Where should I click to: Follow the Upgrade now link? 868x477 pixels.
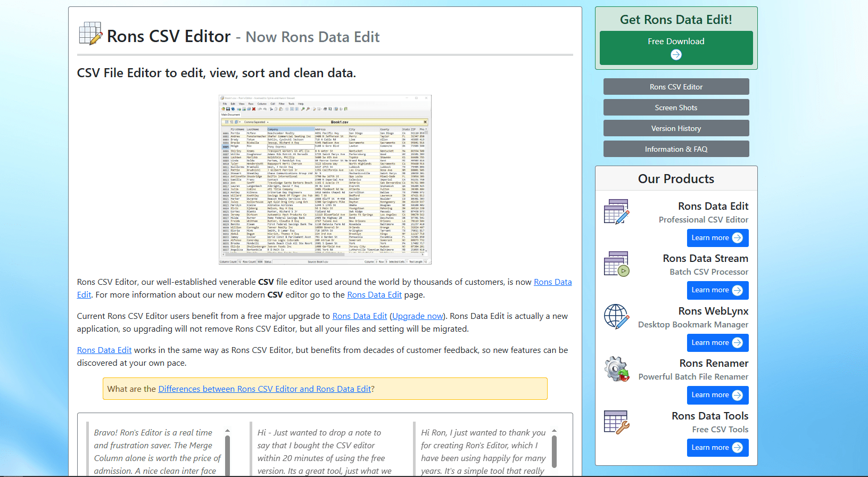(418, 316)
